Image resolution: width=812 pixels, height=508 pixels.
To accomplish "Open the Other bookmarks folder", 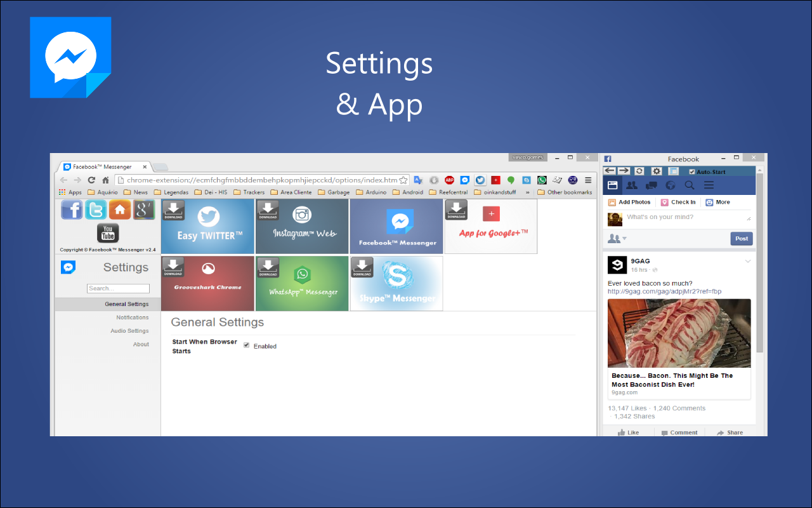I will click(565, 192).
